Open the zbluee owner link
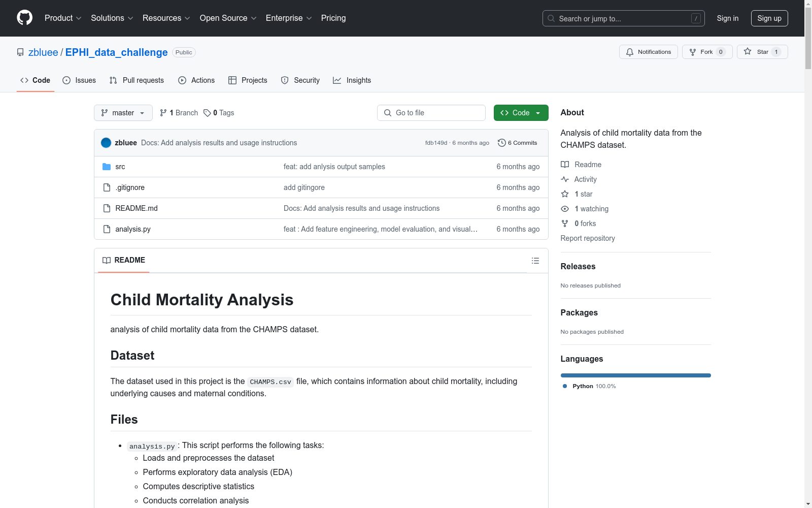 click(43, 52)
